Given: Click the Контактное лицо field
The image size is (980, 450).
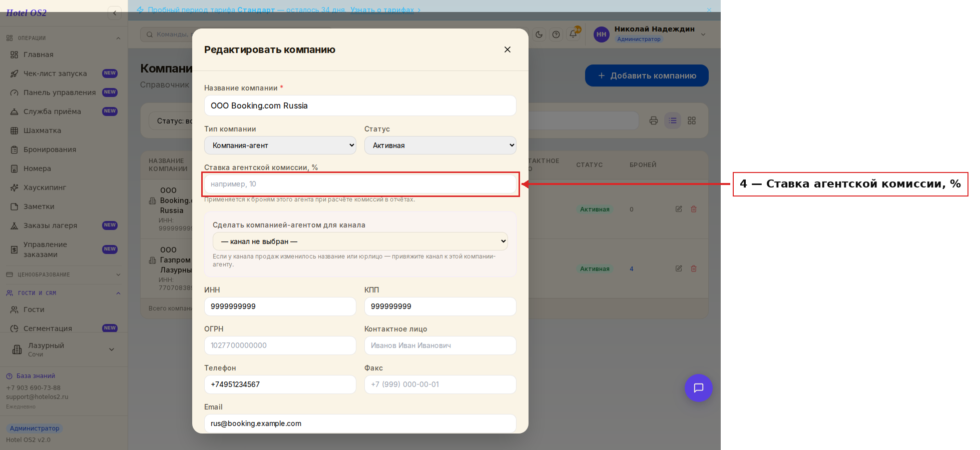Looking at the screenshot, I should coord(440,345).
